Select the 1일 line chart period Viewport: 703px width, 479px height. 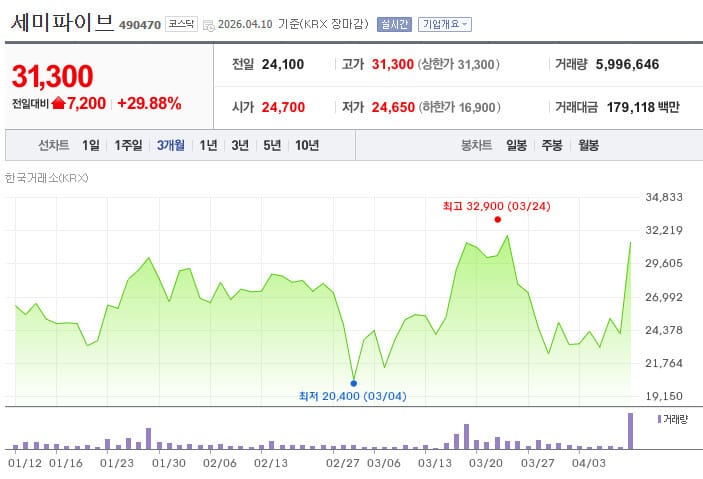(91, 145)
